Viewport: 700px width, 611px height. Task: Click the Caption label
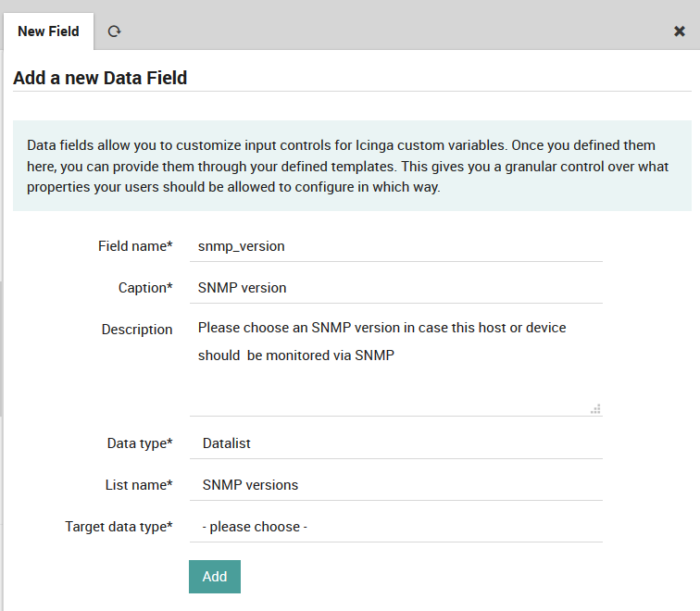(x=145, y=288)
